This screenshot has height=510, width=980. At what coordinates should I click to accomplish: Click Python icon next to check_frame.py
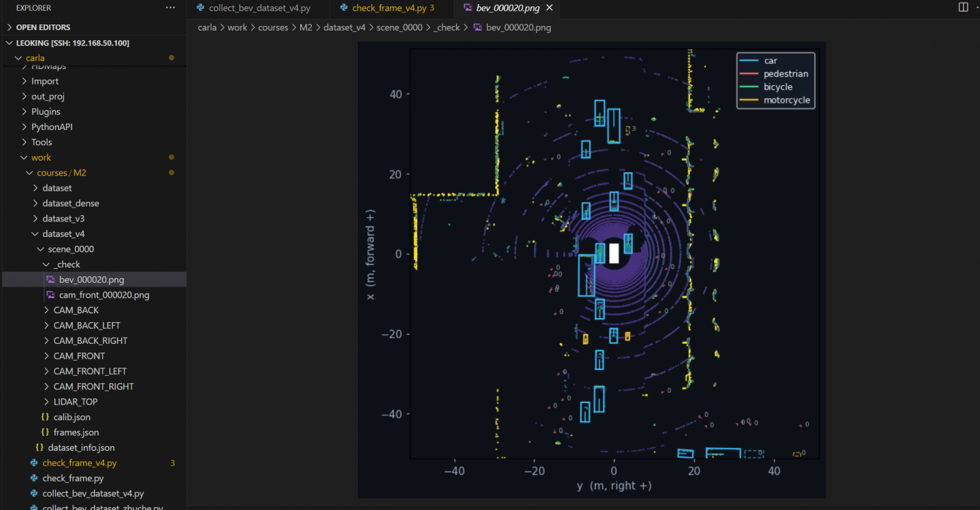[34, 478]
